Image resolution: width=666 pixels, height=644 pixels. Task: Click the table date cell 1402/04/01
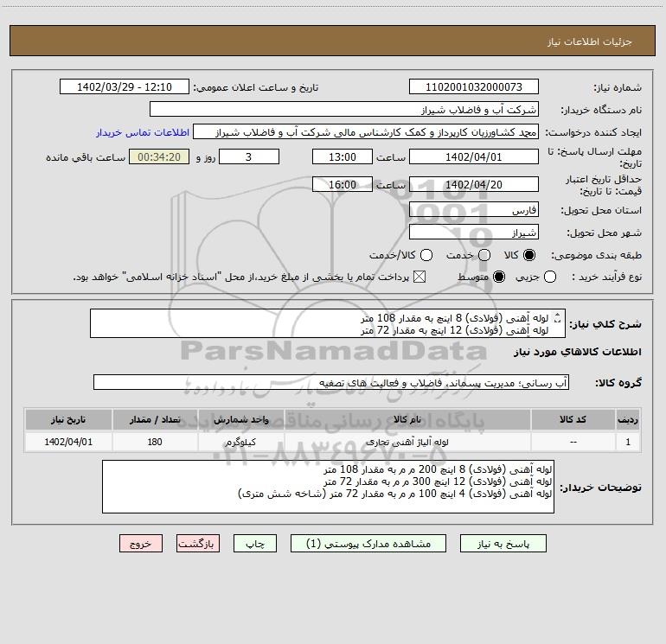(x=68, y=442)
